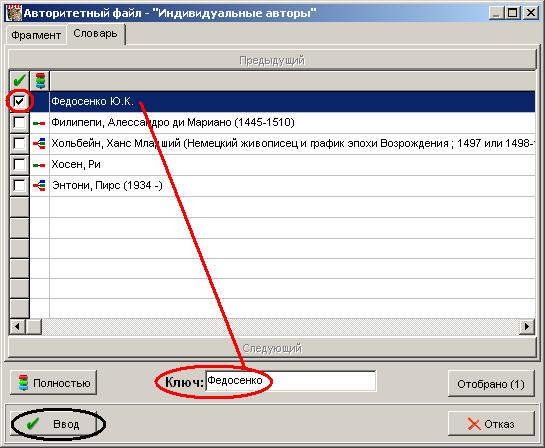Viewport: 545px width, 448px height.
Task: Check the box for Филипепи, Алессандро
Action: coord(19,123)
